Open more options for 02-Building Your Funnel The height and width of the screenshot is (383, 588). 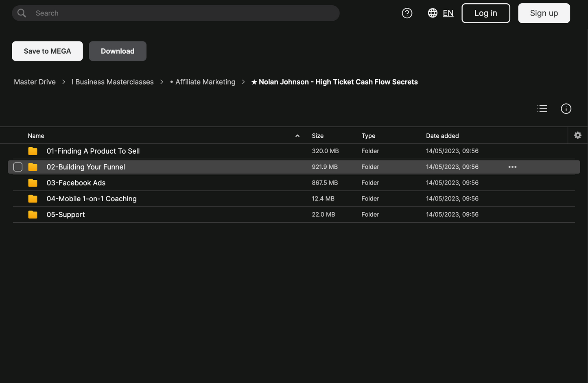click(x=512, y=167)
